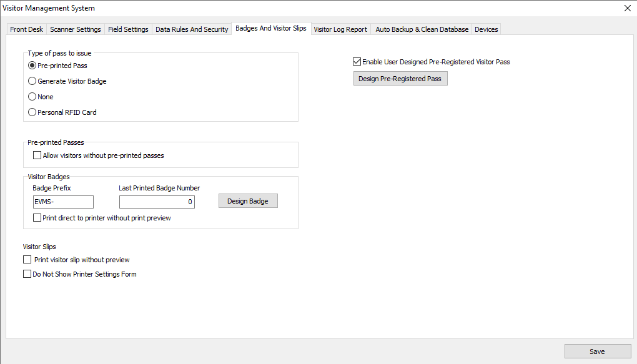This screenshot has width=637, height=364.
Task: Select the Pre-printed Pass radio option
Action: pyautogui.click(x=32, y=66)
